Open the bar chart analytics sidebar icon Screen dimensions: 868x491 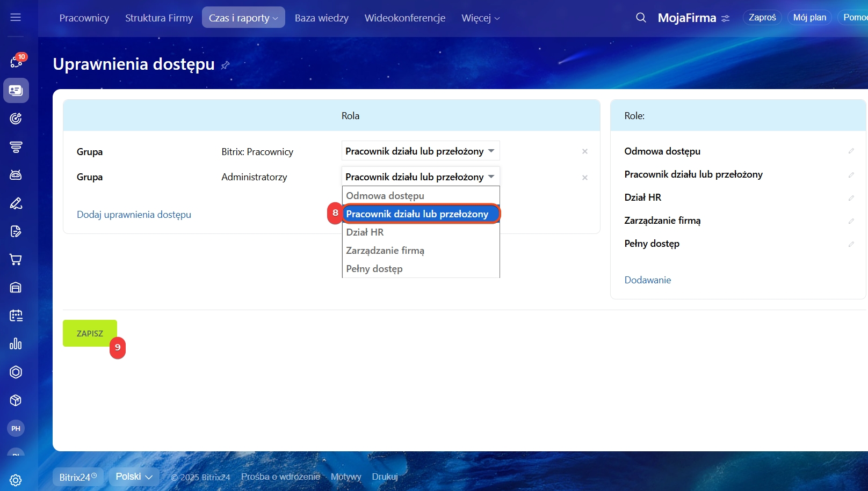[x=16, y=344]
